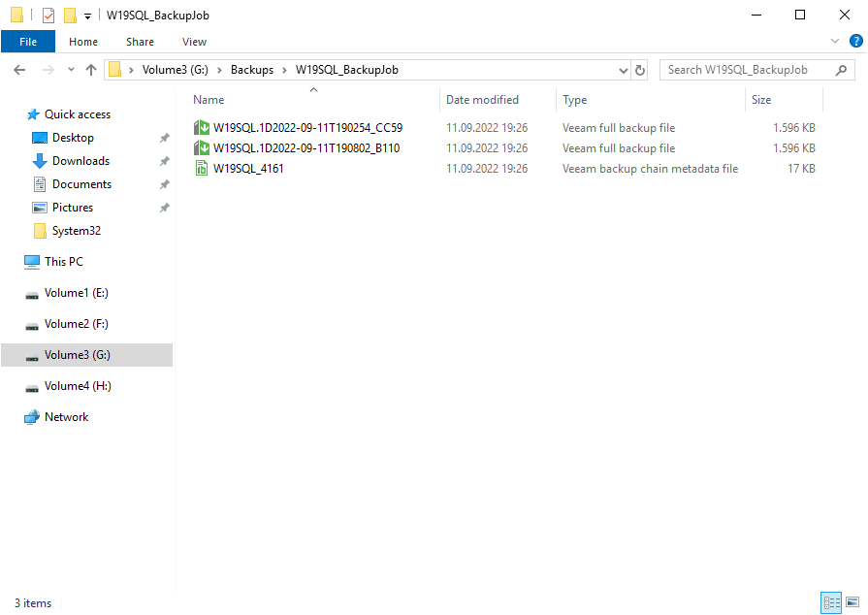Go up one folder level
The width and height of the screenshot is (868, 615).
click(x=91, y=70)
